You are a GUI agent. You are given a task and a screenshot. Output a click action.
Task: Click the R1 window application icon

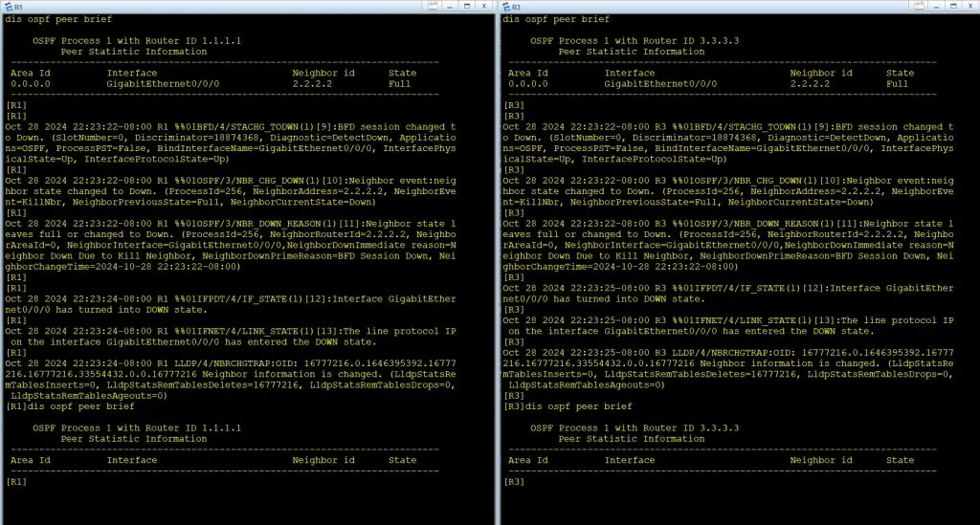click(x=7, y=6)
